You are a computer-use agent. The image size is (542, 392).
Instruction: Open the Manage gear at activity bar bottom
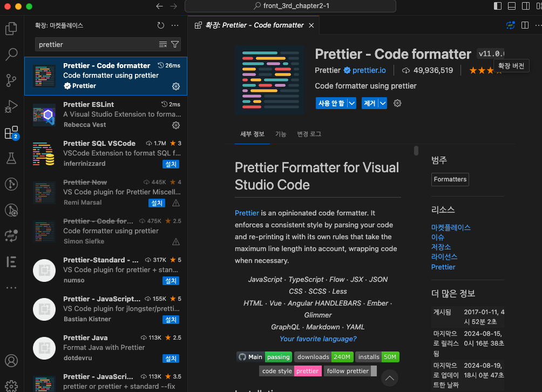[11, 386]
